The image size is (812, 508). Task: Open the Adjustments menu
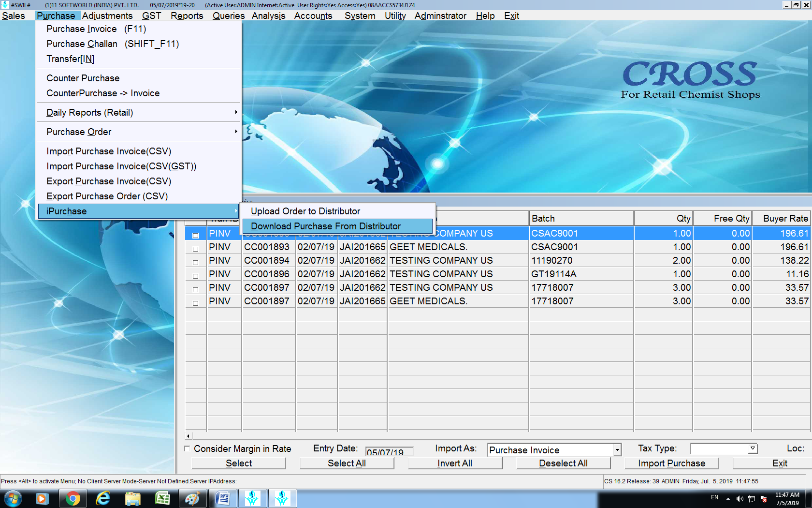107,15
